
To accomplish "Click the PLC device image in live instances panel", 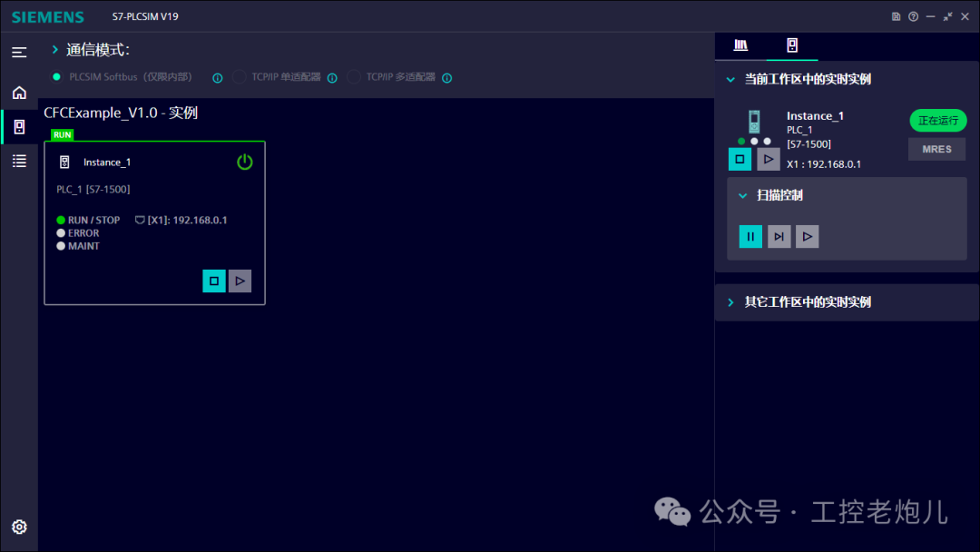I will (x=754, y=122).
